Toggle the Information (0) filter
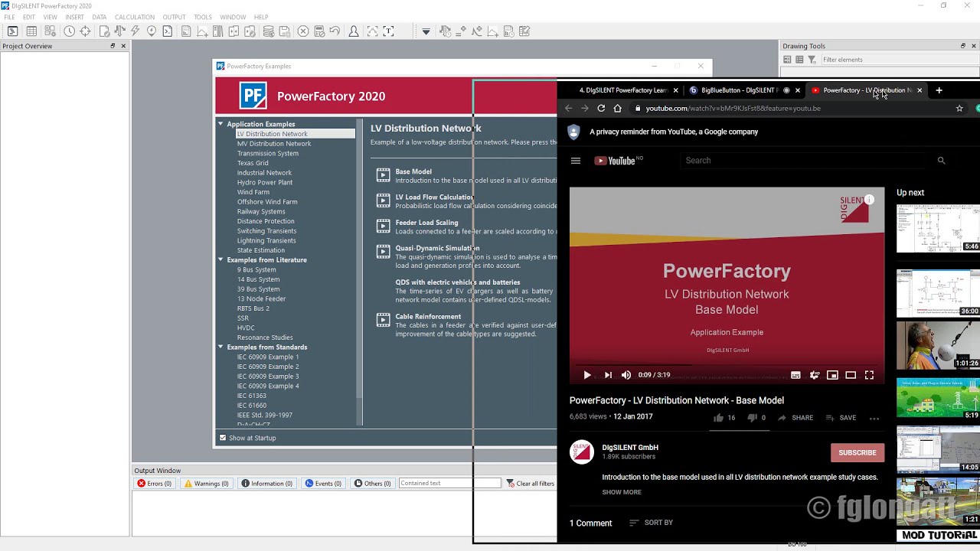This screenshot has width=980, height=551. (266, 484)
